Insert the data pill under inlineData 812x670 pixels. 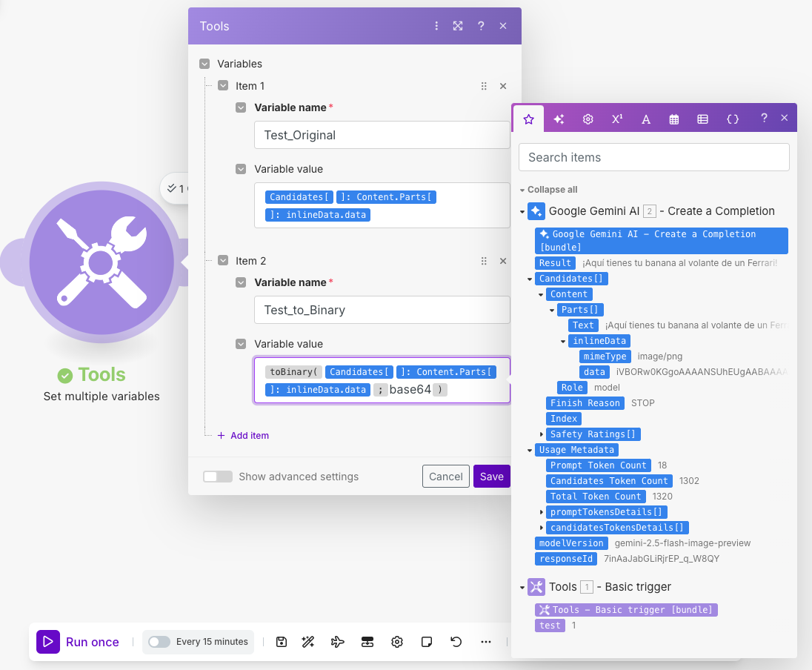[594, 371]
